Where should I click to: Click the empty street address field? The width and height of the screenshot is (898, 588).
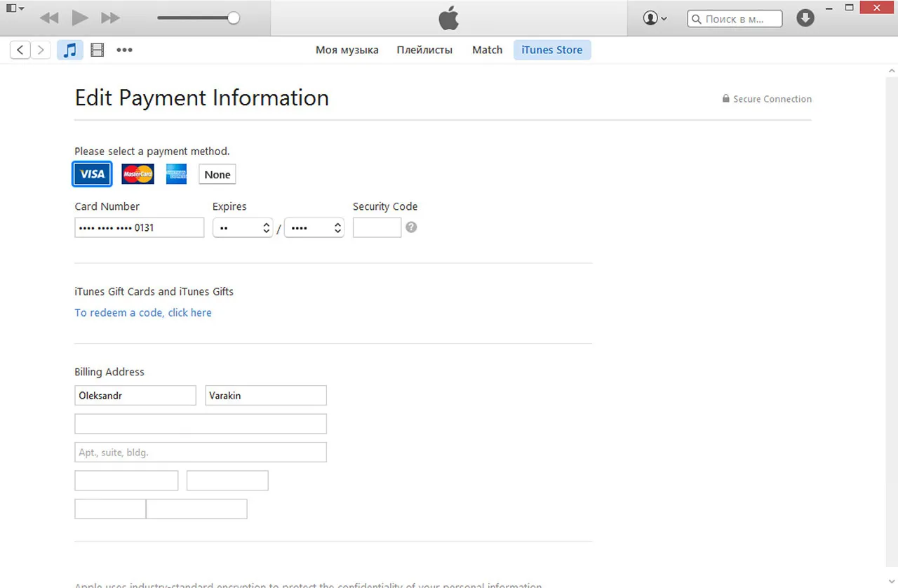point(201,424)
